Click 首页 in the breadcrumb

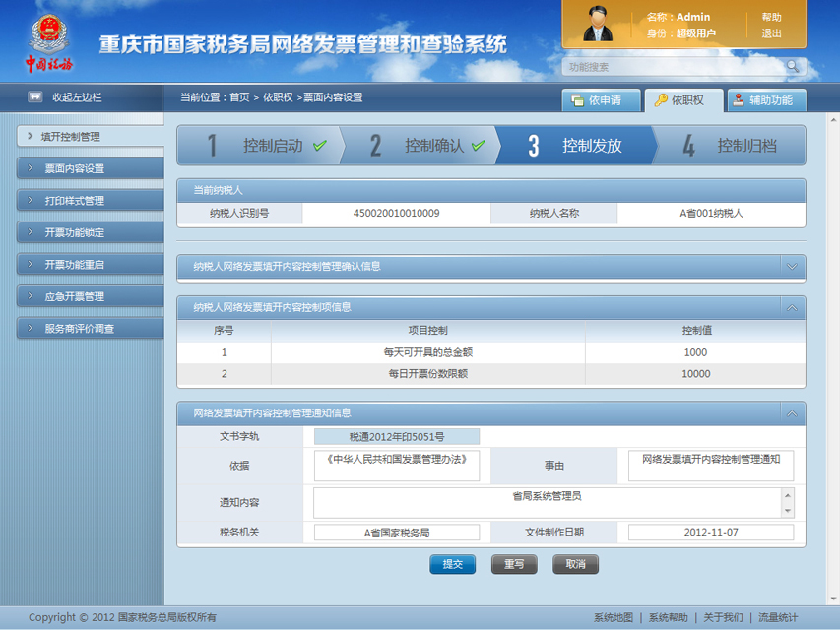(x=239, y=97)
